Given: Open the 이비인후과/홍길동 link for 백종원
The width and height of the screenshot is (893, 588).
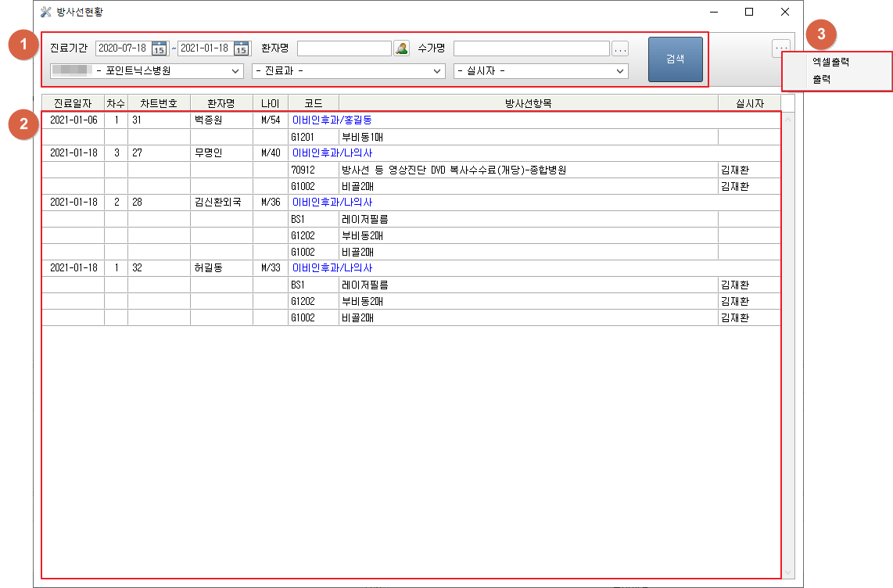Looking at the screenshot, I should [x=332, y=120].
